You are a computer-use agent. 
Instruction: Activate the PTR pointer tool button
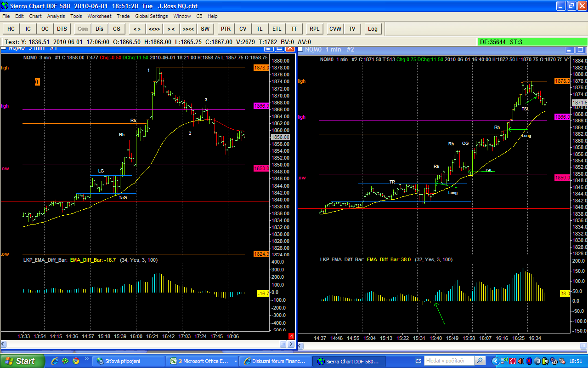(x=226, y=29)
